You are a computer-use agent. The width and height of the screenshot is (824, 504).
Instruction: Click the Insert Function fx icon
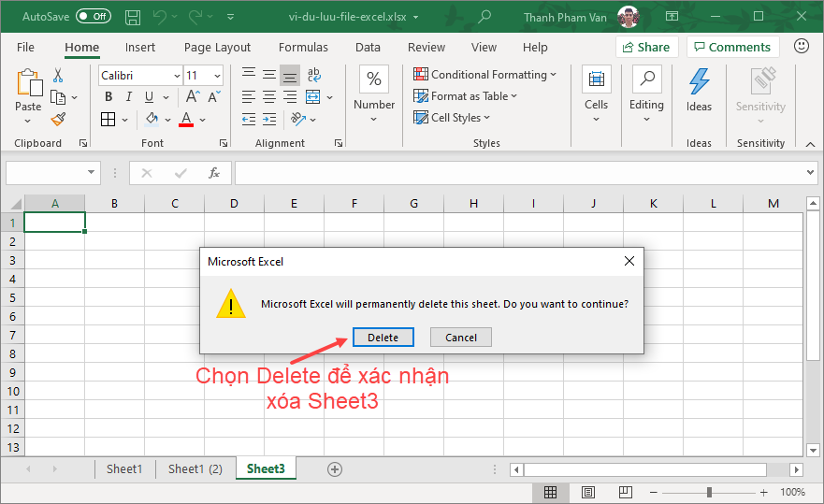[x=214, y=173]
